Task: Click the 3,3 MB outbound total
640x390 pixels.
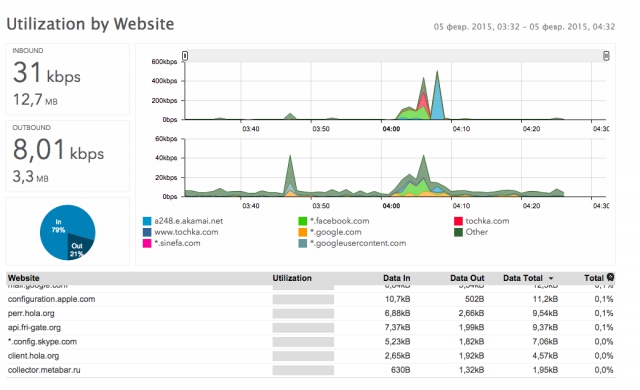Action: click(x=31, y=177)
